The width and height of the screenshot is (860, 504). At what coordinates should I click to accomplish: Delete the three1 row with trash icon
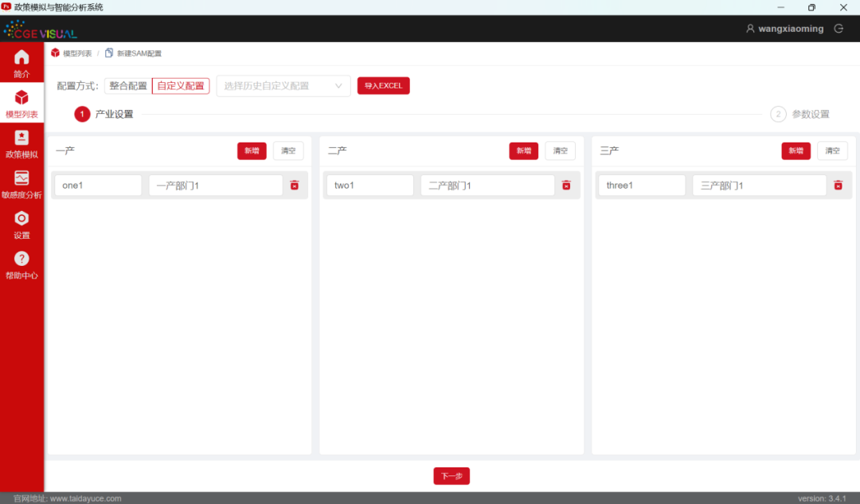coord(838,186)
